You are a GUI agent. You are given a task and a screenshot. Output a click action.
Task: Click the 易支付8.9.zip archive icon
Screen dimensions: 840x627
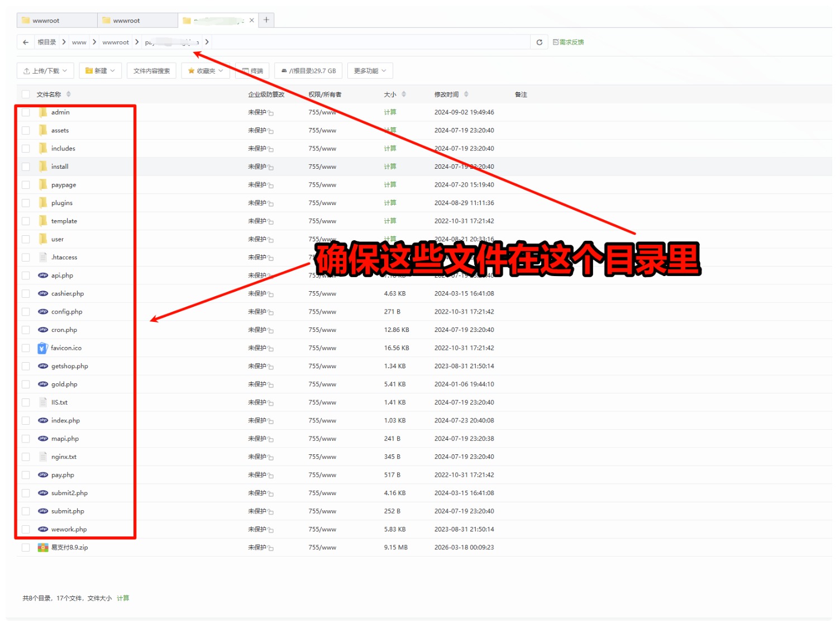pyautogui.click(x=43, y=548)
